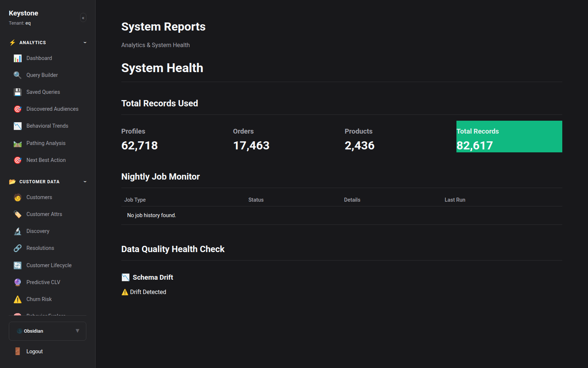Click the Analytics lightning bolt icon
This screenshot has height=368, width=588.
click(12, 42)
